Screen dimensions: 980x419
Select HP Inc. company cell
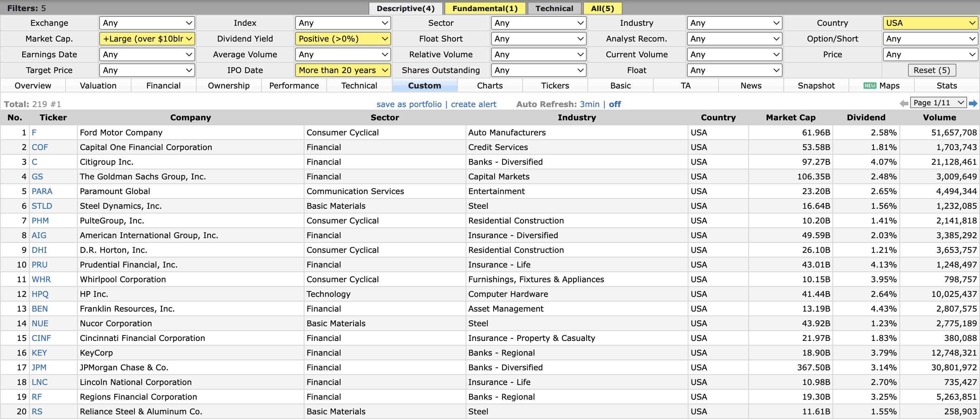click(191, 294)
